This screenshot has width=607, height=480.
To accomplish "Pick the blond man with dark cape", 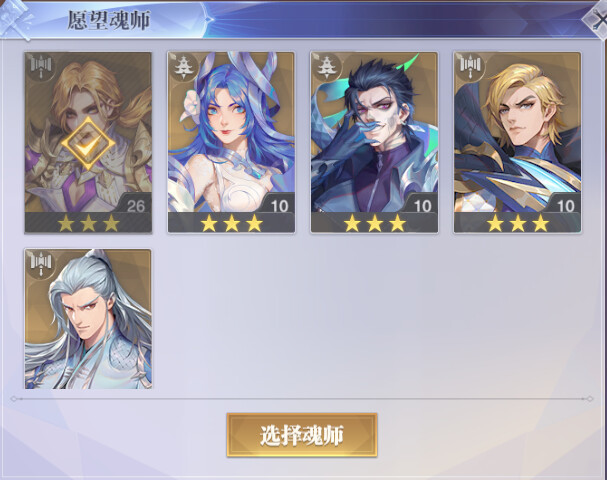I will coord(518,142).
